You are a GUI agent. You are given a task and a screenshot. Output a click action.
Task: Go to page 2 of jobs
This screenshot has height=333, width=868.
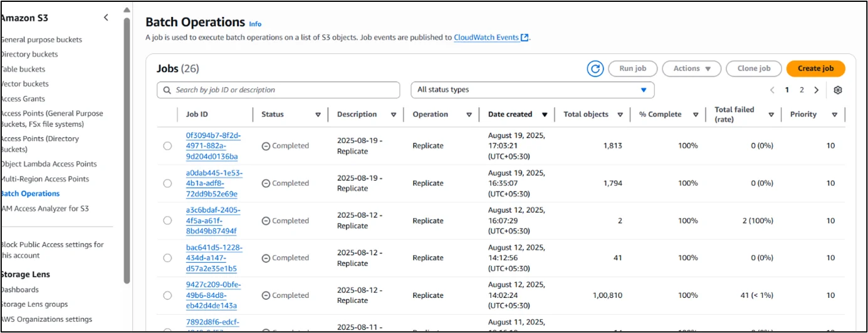pyautogui.click(x=802, y=90)
